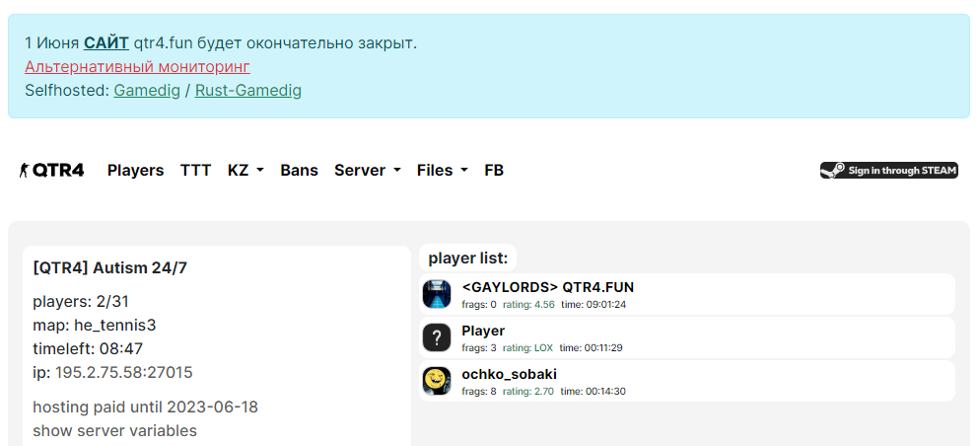
Task: Click the smiley avatar of ochko_sobaki
Action: pos(436,381)
